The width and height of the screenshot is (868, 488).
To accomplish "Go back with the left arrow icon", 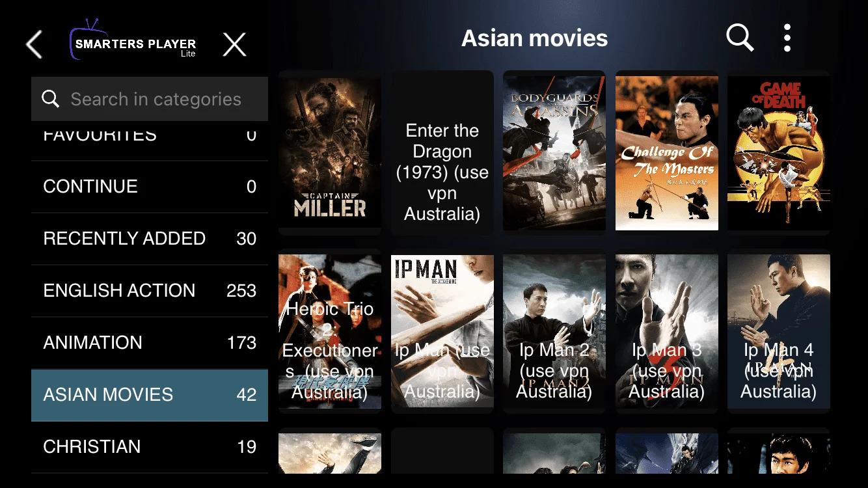I will 34,45.
